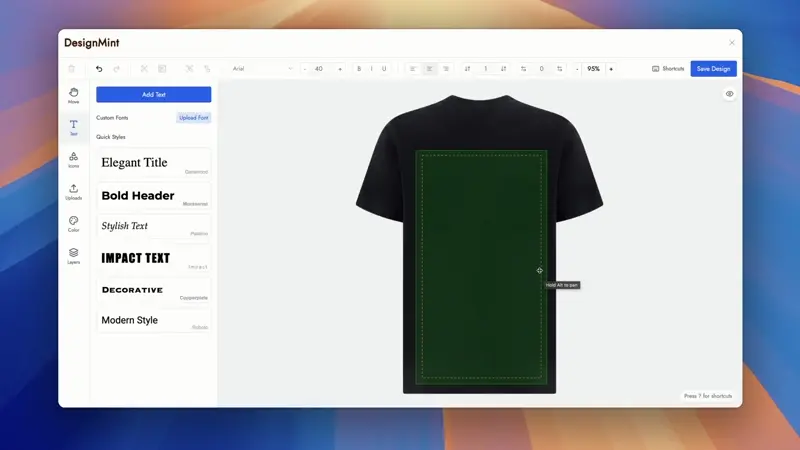Click the copy icon in toolbar

pos(162,68)
